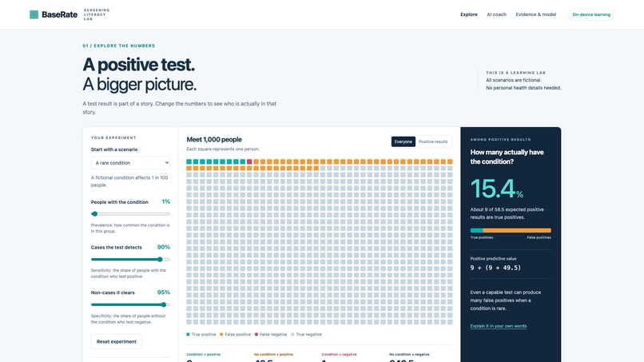Open the Explore nav item
644x362 pixels.
point(469,14)
